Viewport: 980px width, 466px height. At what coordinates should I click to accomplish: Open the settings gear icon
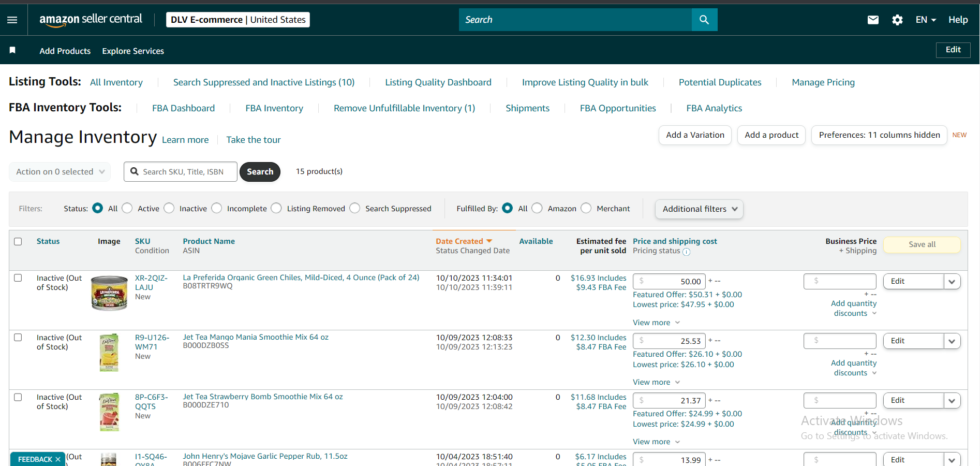point(897,20)
